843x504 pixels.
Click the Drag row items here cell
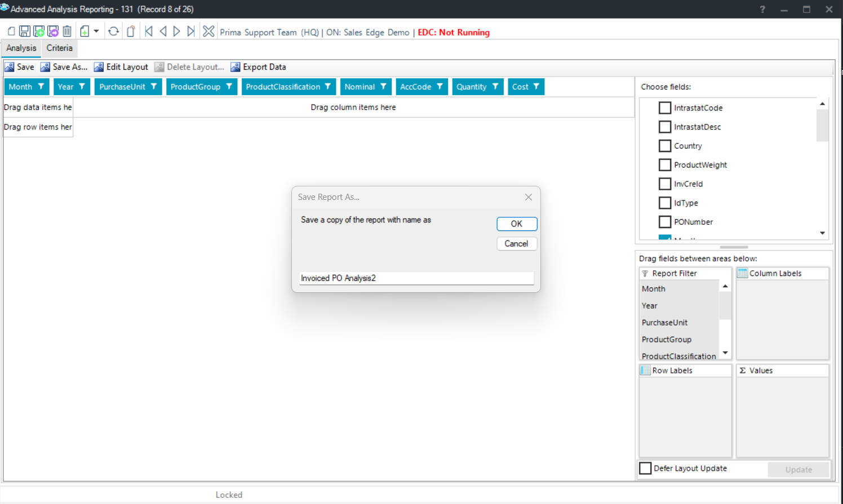[38, 127]
